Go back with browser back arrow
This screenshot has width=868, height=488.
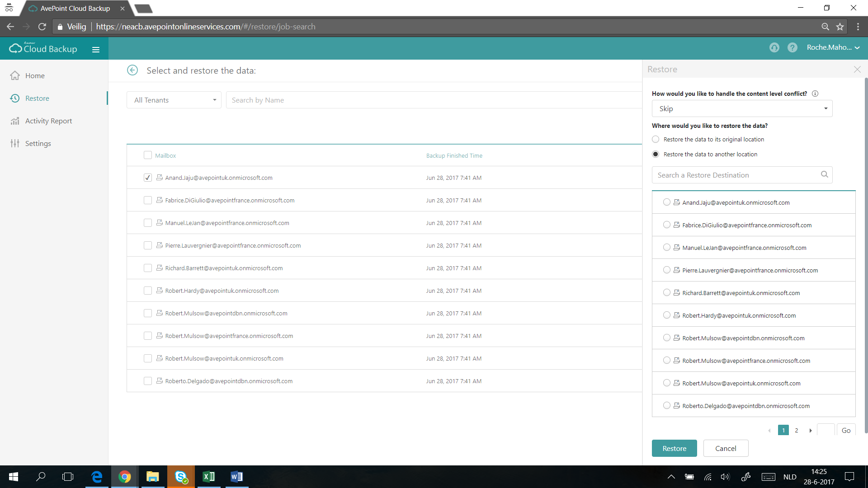point(10,27)
